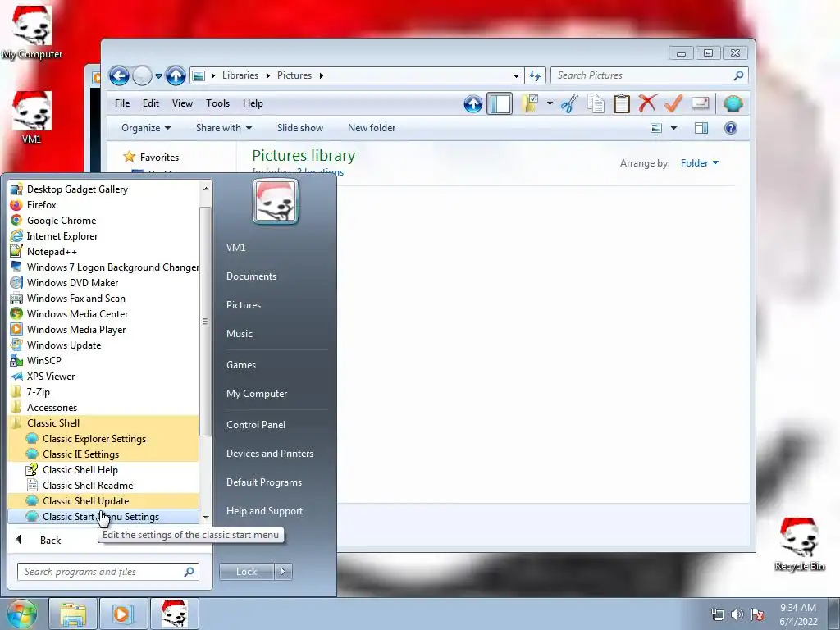This screenshot has width=840, height=630.
Task: Click the Change your view icon
Action: click(656, 128)
